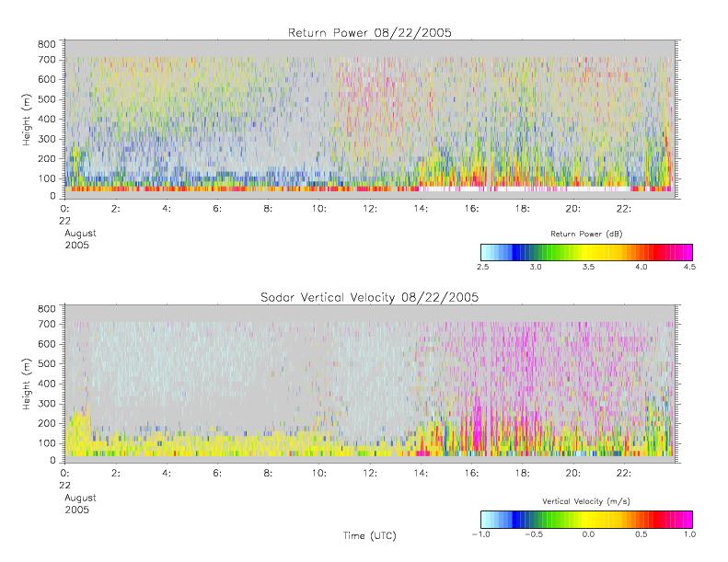Click the 300 height tick on Vertical Velocity plot
728x562 pixels.
pyautogui.click(x=46, y=404)
